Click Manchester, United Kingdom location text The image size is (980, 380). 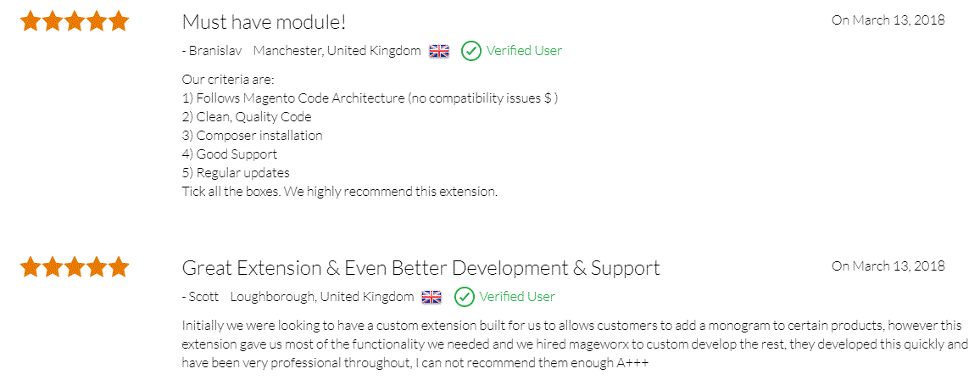pyautogui.click(x=337, y=51)
